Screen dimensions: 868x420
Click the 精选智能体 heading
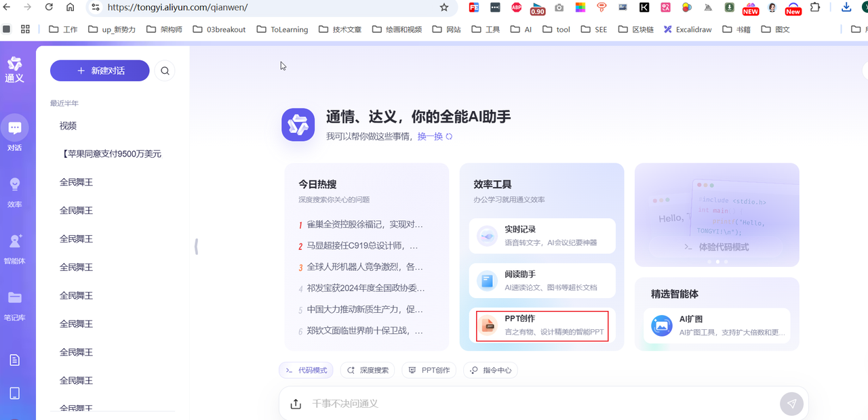(675, 294)
